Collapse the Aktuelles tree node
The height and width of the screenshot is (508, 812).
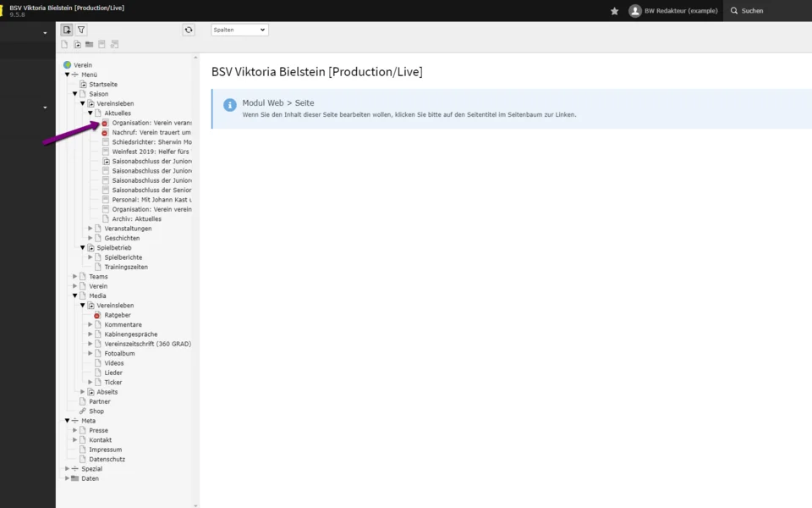tap(91, 113)
